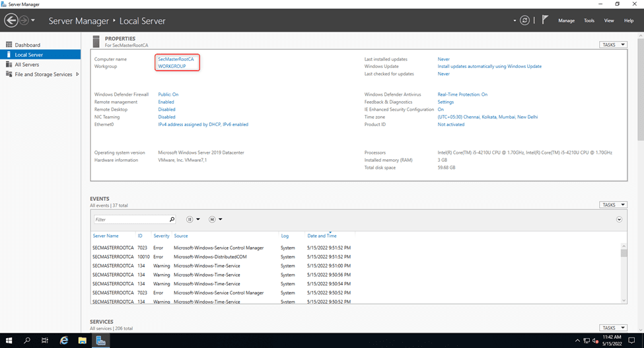Image resolution: width=644 pixels, height=348 pixels.
Task: Click the search magnifier in the Events filter
Action: 172,219
